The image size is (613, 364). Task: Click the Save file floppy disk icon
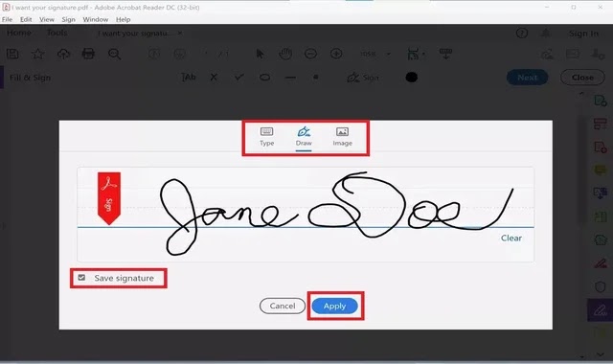(x=12, y=54)
